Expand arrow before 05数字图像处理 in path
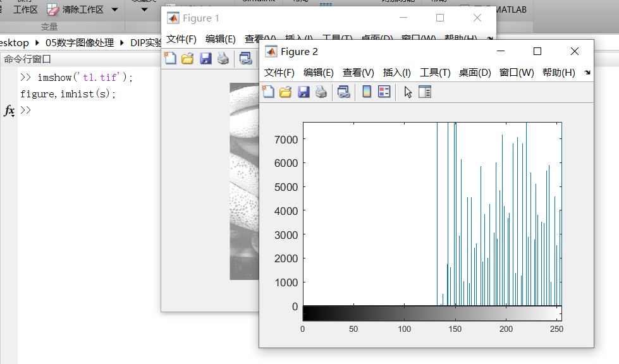The width and height of the screenshot is (619, 364). click(x=37, y=42)
